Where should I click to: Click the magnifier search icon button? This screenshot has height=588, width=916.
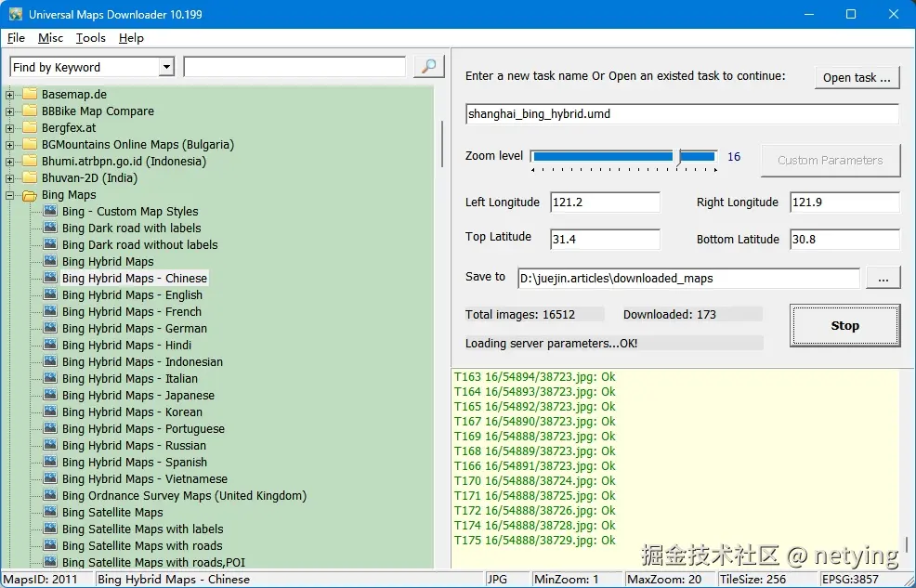pos(429,67)
